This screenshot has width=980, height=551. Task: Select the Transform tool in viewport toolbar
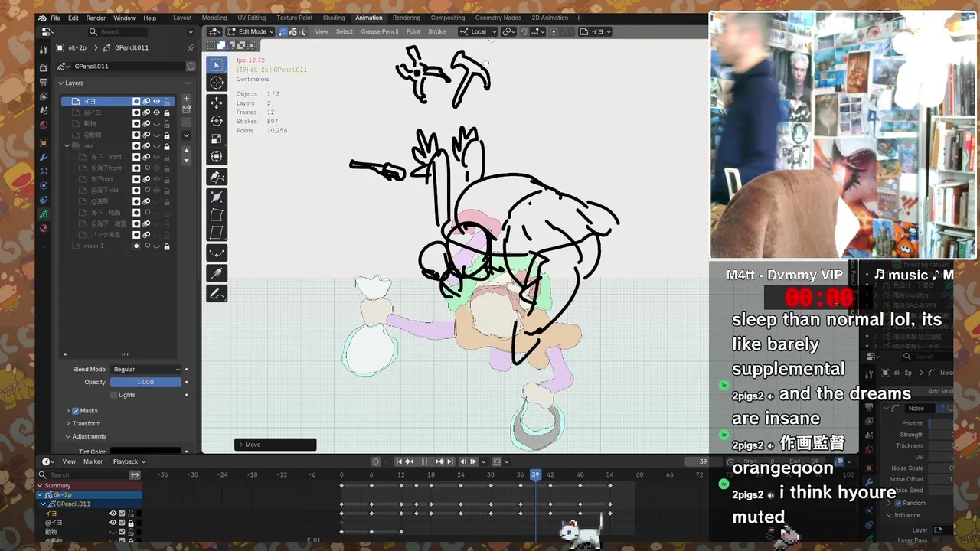217,156
